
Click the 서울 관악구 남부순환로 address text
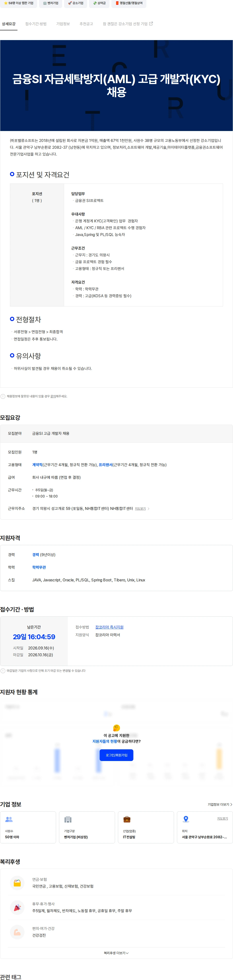(x=205, y=837)
